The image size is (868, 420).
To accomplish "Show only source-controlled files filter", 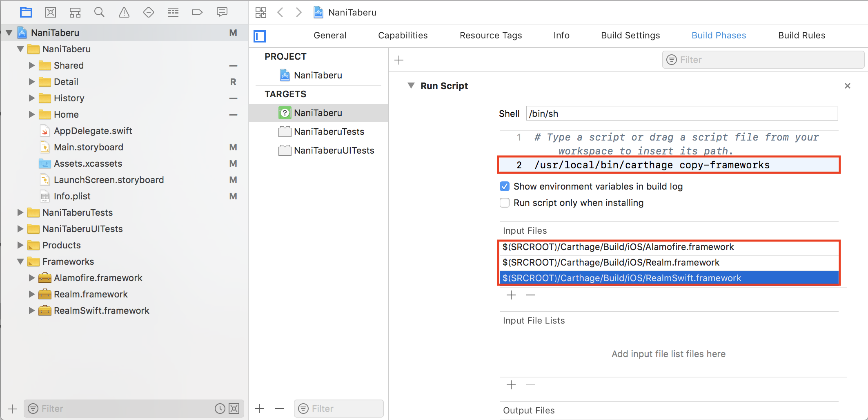I will pyautogui.click(x=234, y=409).
